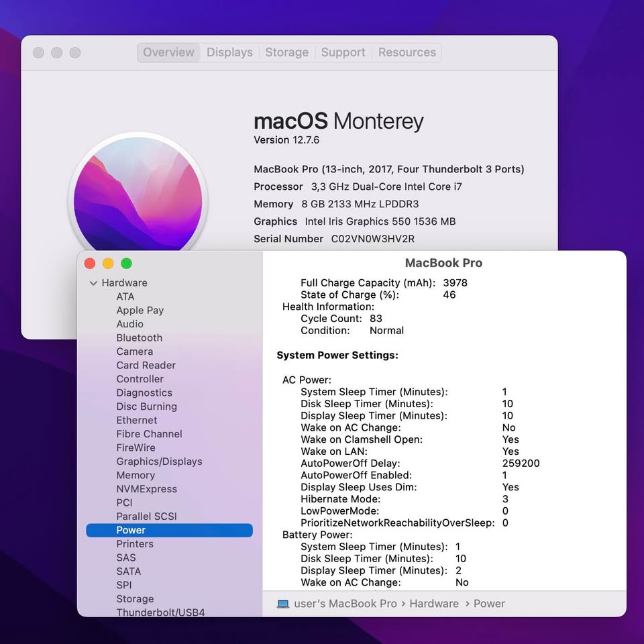The image size is (644, 644).
Task: Click the State of Charge value 46
Action: [x=449, y=295]
